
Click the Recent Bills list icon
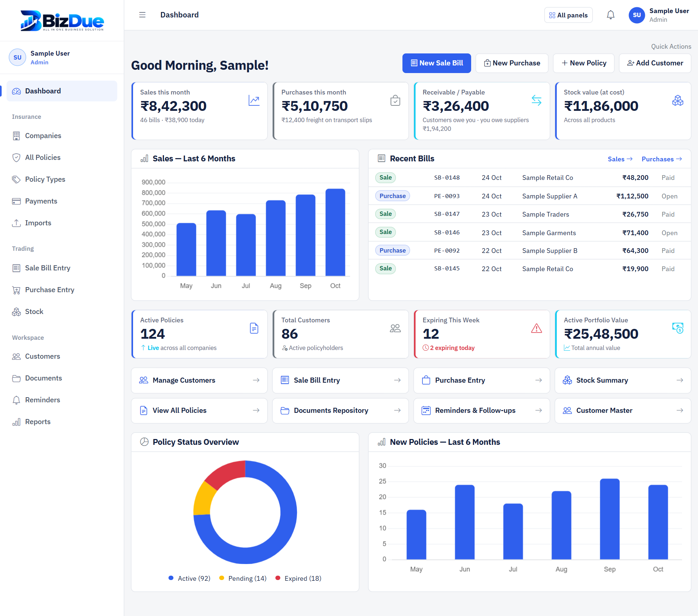381,158
